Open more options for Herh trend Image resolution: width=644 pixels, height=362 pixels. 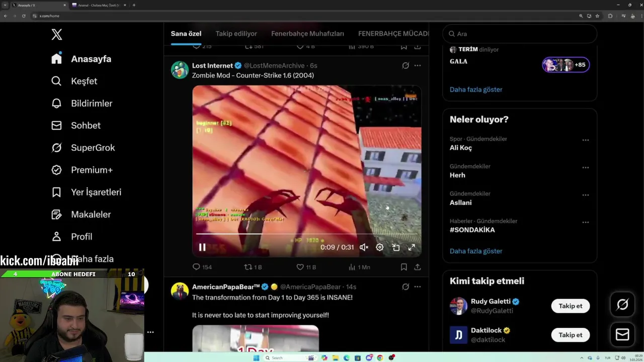(x=585, y=167)
